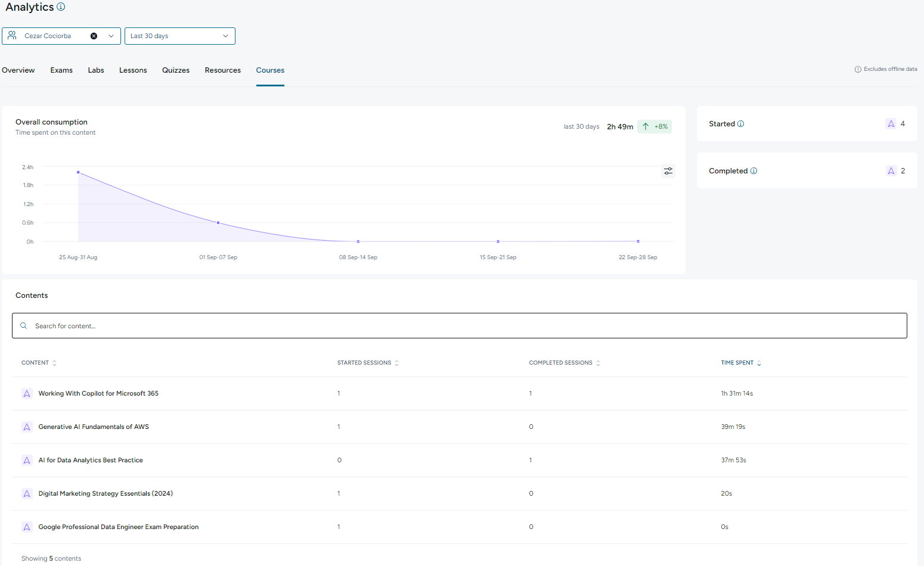The width and height of the screenshot is (924, 566).
Task: Open Digital Marketing Strategy Essentials (2024)
Action: 106,493
